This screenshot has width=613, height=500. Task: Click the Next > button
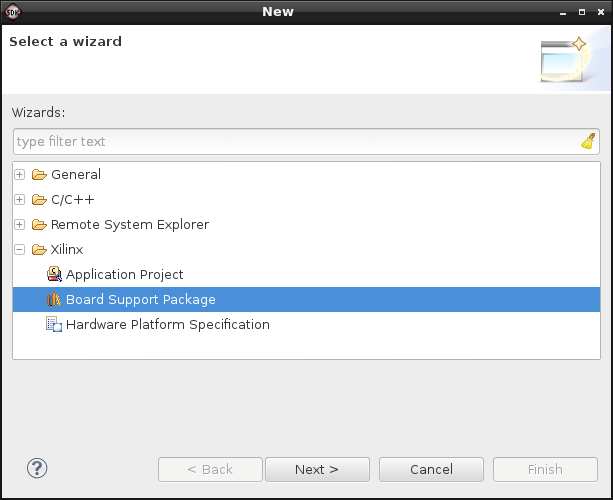[x=317, y=469]
